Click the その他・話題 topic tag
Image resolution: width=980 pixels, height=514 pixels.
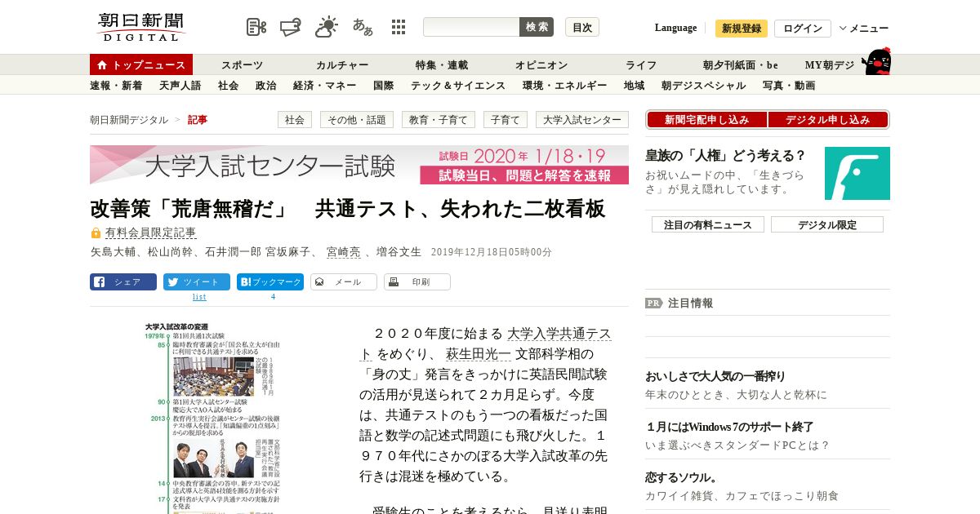click(x=357, y=120)
